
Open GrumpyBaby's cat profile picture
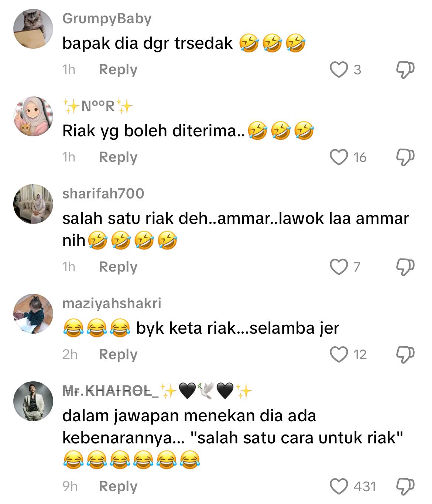tap(33, 29)
